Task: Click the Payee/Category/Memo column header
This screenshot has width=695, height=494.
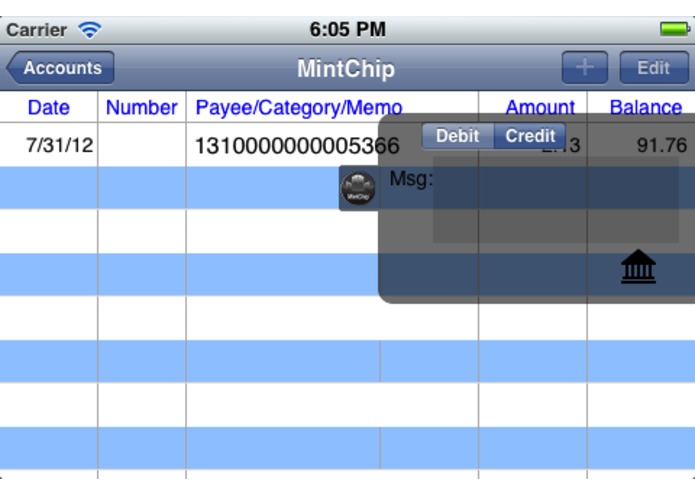Action: coord(299,108)
